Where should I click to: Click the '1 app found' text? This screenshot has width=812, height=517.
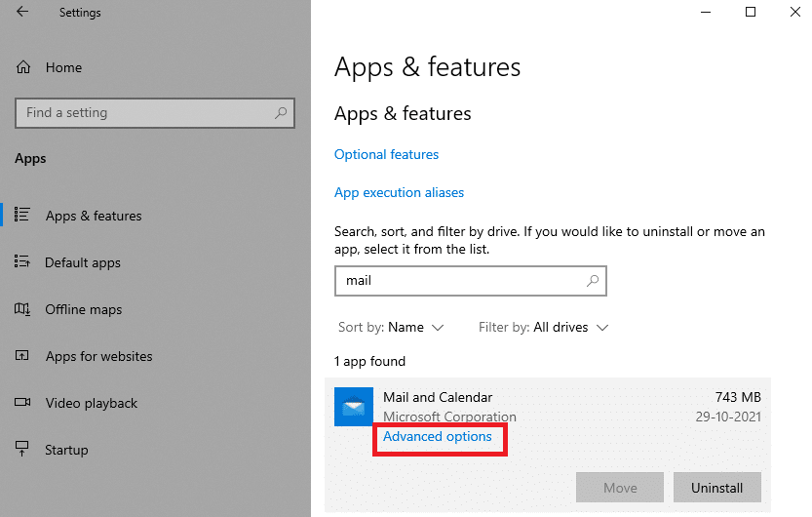point(369,362)
